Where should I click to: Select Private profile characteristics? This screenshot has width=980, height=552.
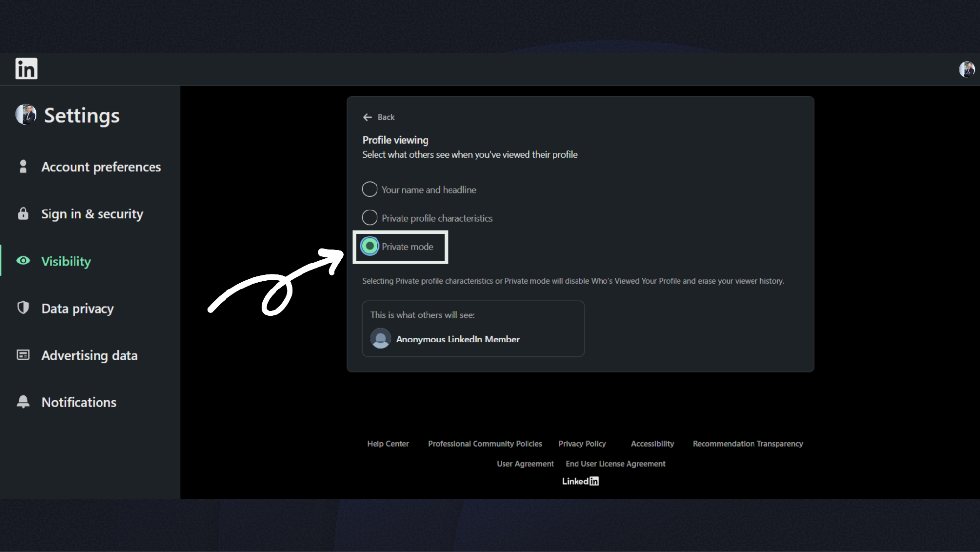[369, 217]
